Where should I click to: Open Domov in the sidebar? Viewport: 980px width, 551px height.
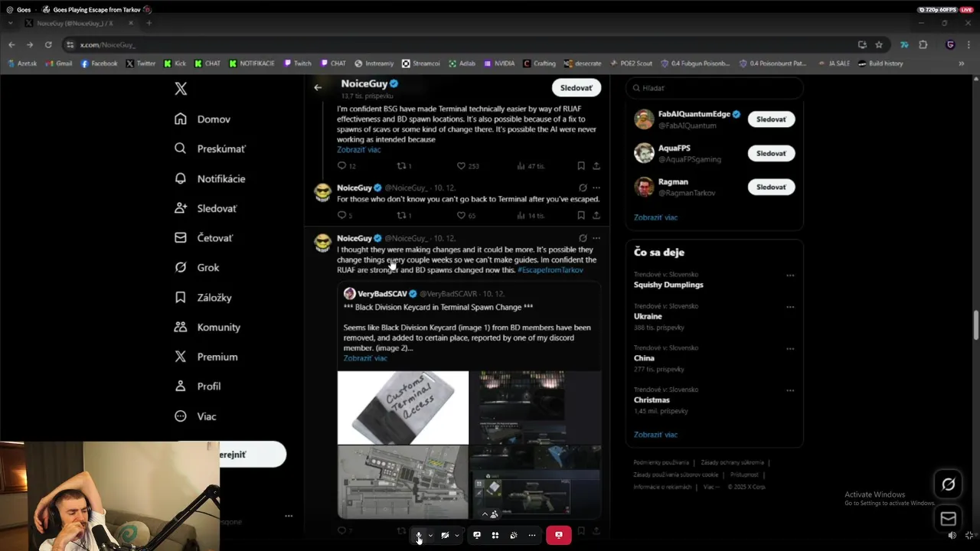203,119
